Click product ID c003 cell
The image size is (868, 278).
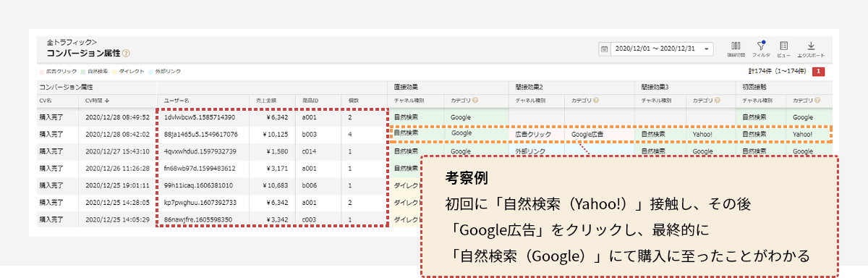(310, 219)
